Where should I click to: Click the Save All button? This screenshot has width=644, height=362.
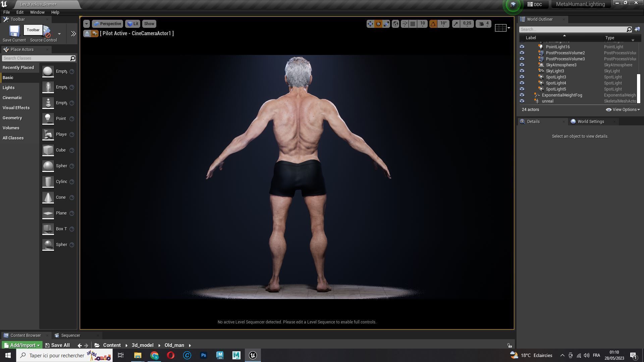coord(57,345)
